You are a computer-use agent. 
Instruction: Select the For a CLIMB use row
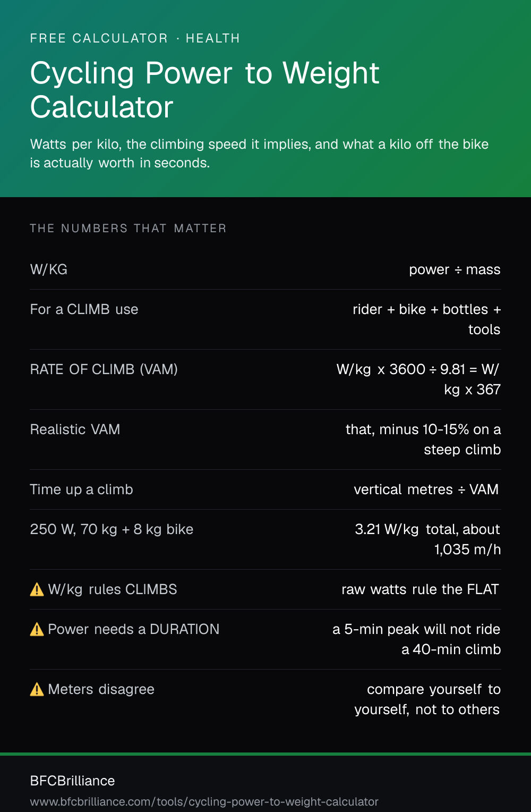pos(265,319)
